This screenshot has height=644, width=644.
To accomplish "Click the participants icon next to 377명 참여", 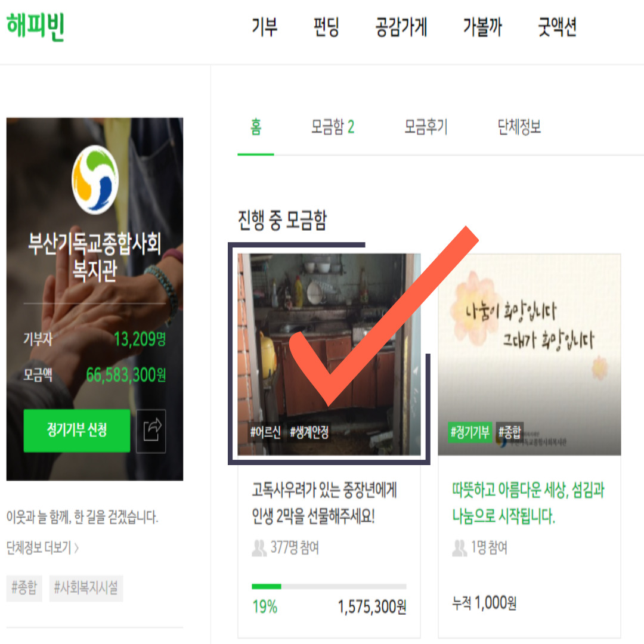I will point(259,548).
